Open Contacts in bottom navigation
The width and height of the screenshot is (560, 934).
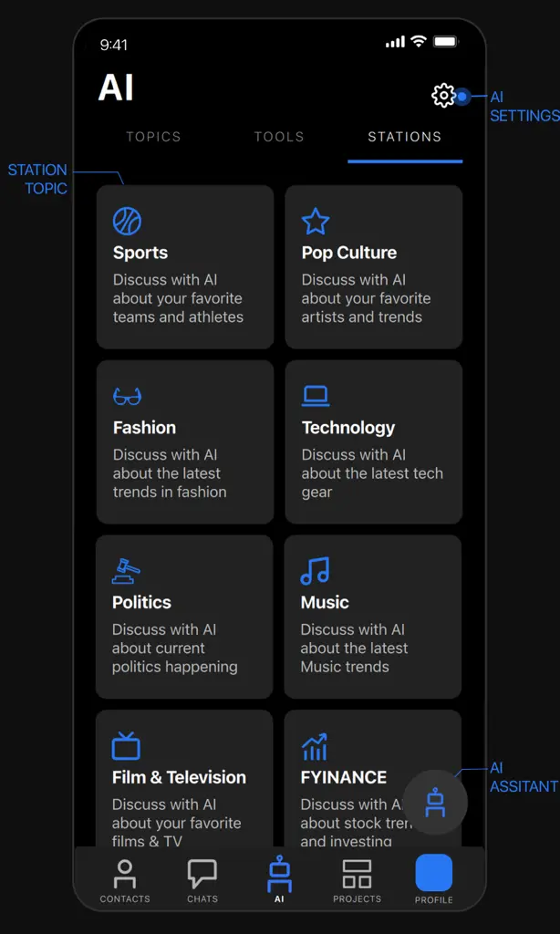coord(125,882)
